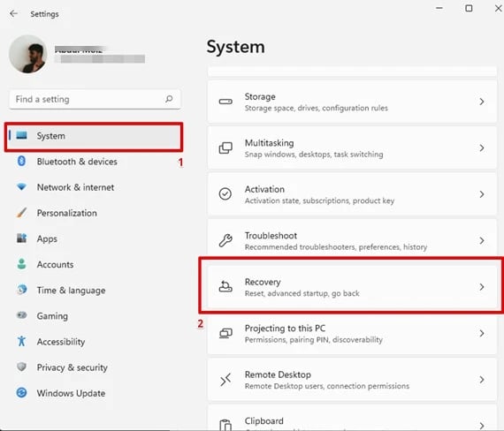
Task: Select the System sidebar item label
Action: 50,136
